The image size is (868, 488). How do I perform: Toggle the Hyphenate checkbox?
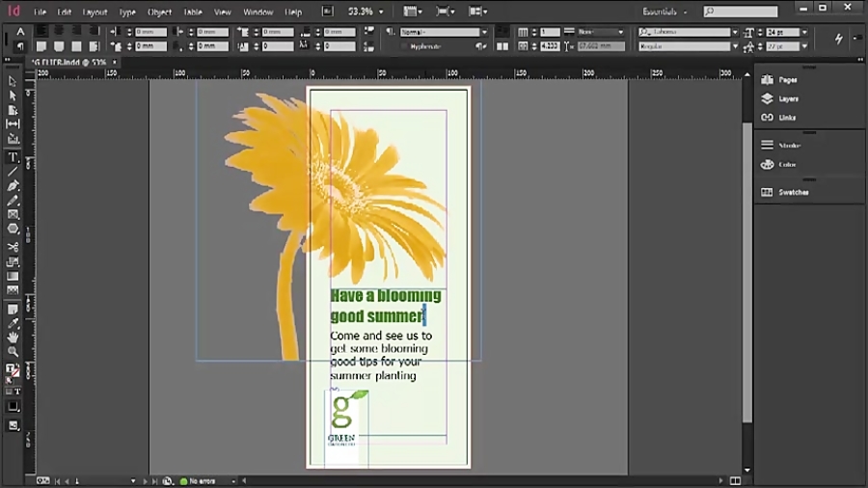point(405,47)
